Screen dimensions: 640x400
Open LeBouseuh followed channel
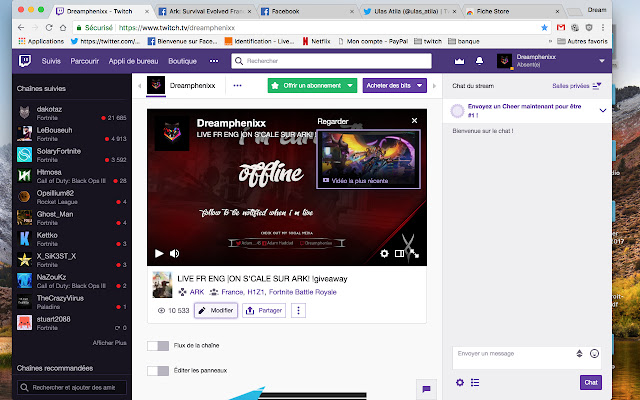click(x=72, y=134)
